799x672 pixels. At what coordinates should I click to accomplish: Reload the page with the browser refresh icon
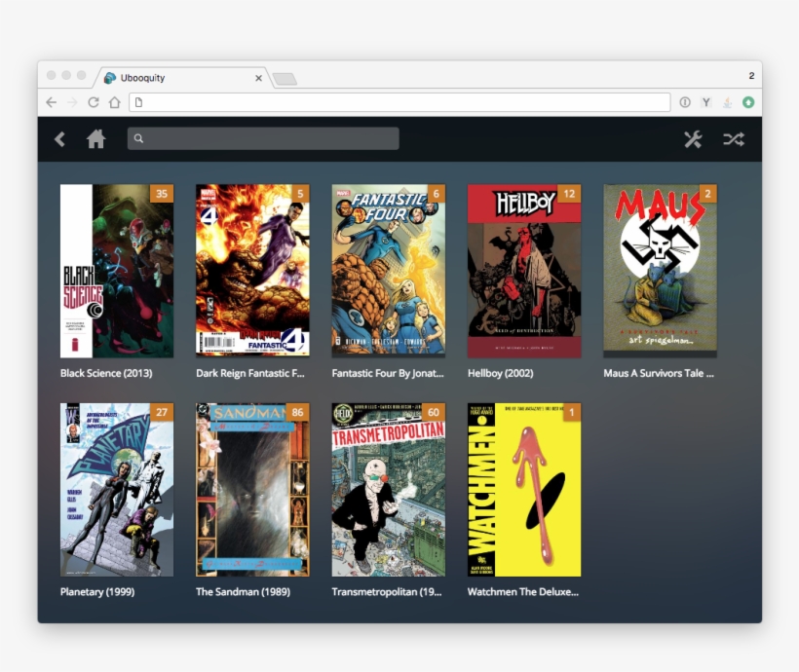coord(92,100)
